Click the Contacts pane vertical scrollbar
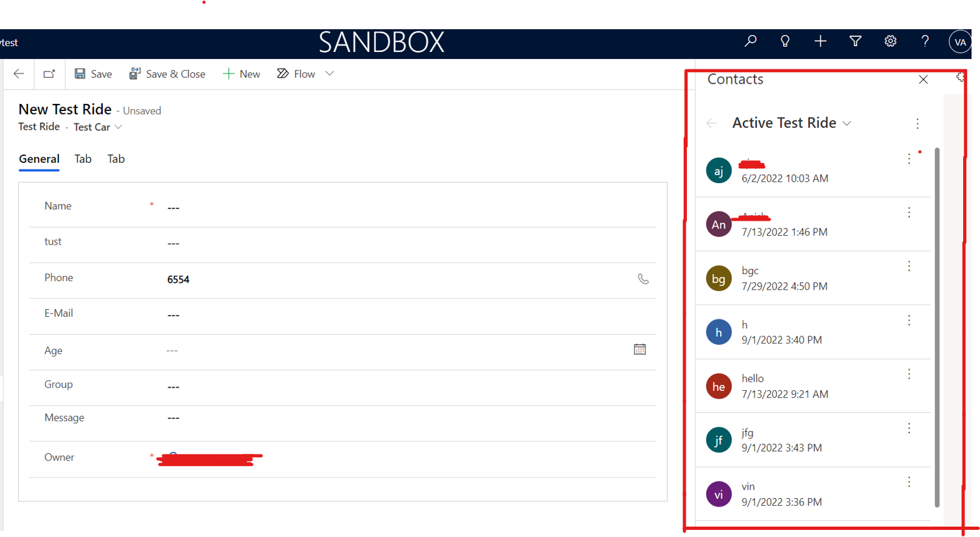 pos(936,327)
